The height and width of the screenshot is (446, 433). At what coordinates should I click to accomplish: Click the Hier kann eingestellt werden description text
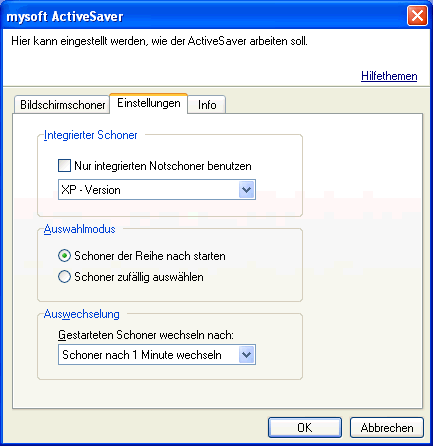[x=159, y=41]
